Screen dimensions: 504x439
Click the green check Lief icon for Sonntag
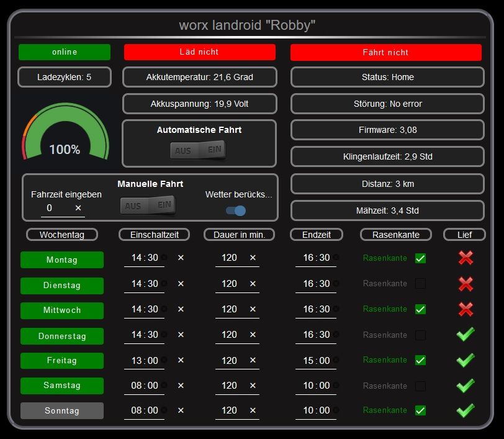(466, 410)
